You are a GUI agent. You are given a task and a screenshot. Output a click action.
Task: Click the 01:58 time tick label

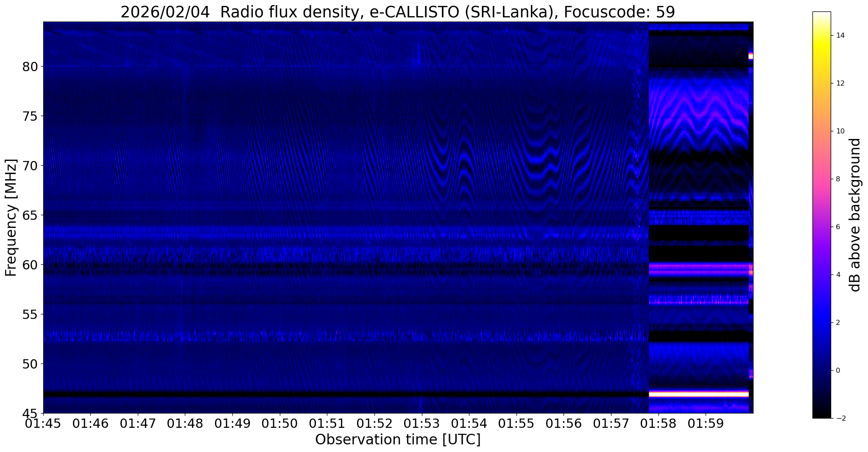658,423
